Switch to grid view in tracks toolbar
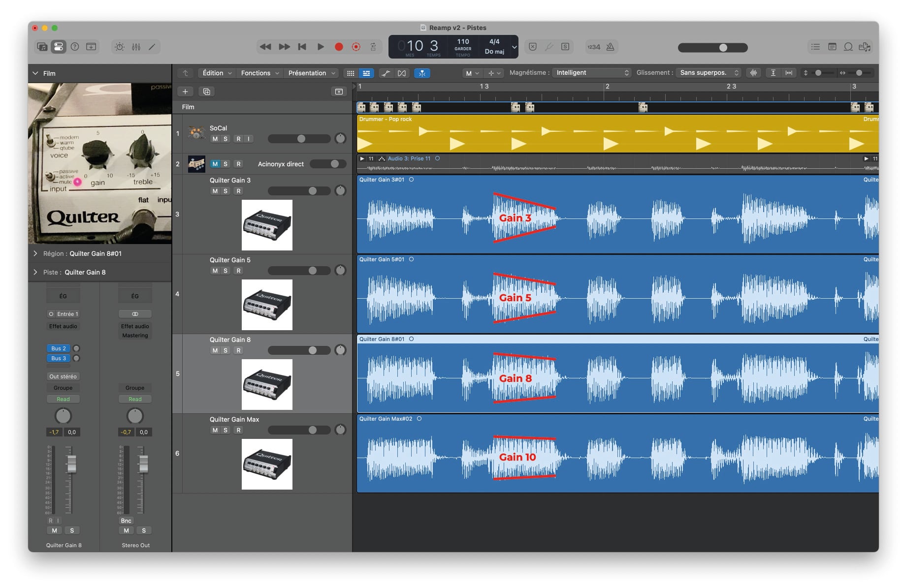This screenshot has height=588, width=904. click(351, 73)
